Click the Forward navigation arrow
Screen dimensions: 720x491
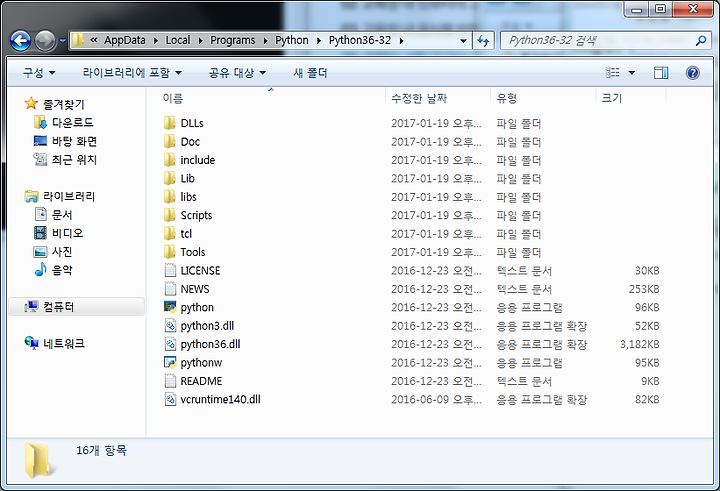[45, 41]
